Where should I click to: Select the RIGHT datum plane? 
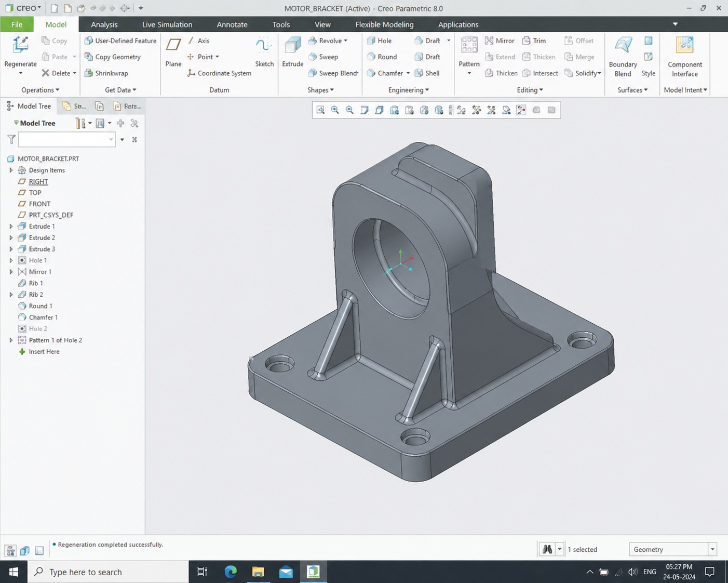click(38, 181)
